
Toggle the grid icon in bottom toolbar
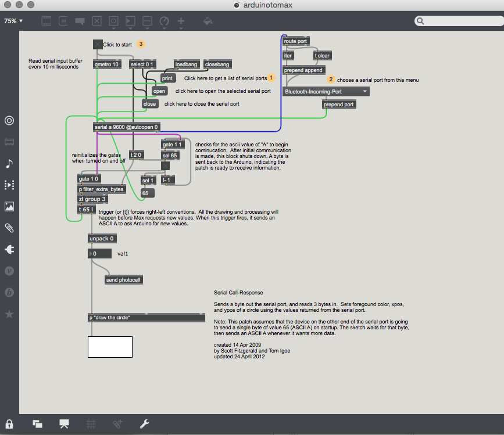pos(91,424)
